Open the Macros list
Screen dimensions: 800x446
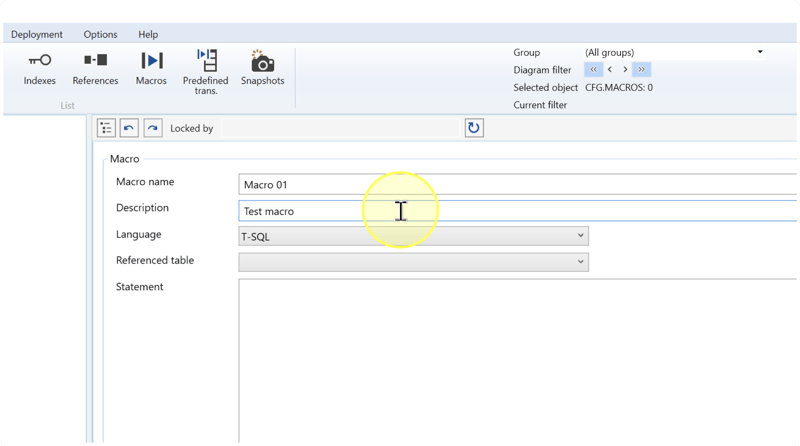coord(151,68)
